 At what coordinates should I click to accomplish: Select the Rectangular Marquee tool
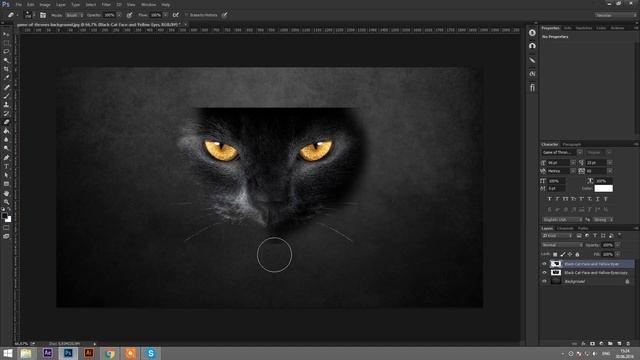(6, 43)
